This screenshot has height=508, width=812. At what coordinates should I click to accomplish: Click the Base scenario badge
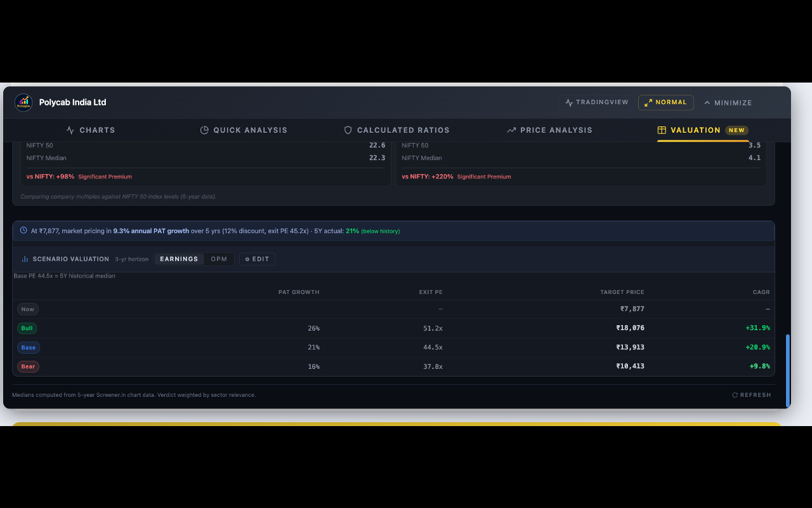tap(29, 347)
